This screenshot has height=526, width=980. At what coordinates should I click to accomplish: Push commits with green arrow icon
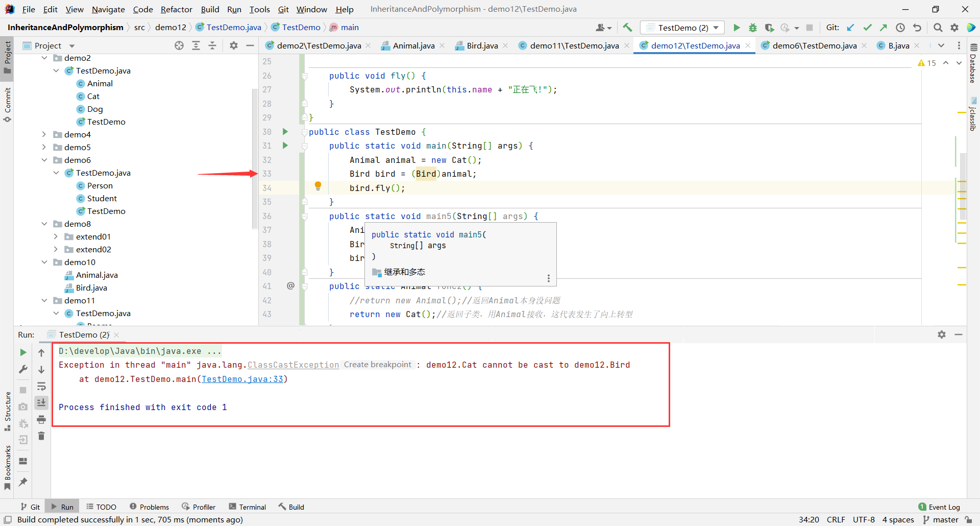click(884, 28)
